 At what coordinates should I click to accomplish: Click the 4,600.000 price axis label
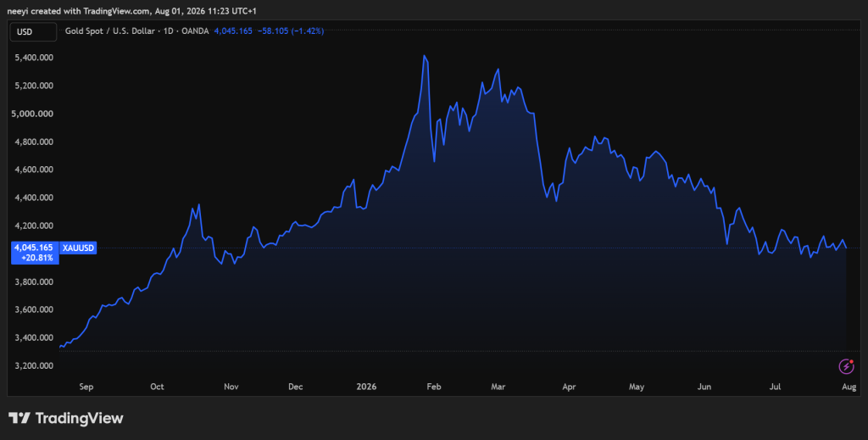click(x=36, y=170)
